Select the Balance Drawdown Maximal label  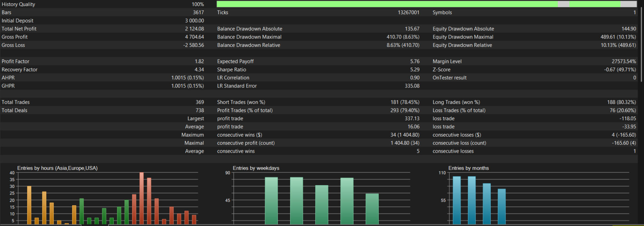point(249,37)
